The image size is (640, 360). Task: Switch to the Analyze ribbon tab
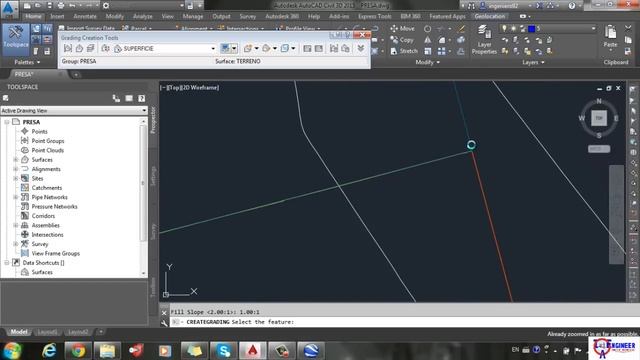click(x=142, y=16)
